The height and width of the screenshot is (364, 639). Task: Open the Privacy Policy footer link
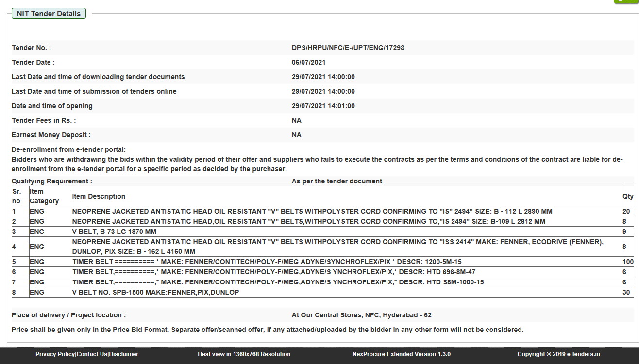55,354
